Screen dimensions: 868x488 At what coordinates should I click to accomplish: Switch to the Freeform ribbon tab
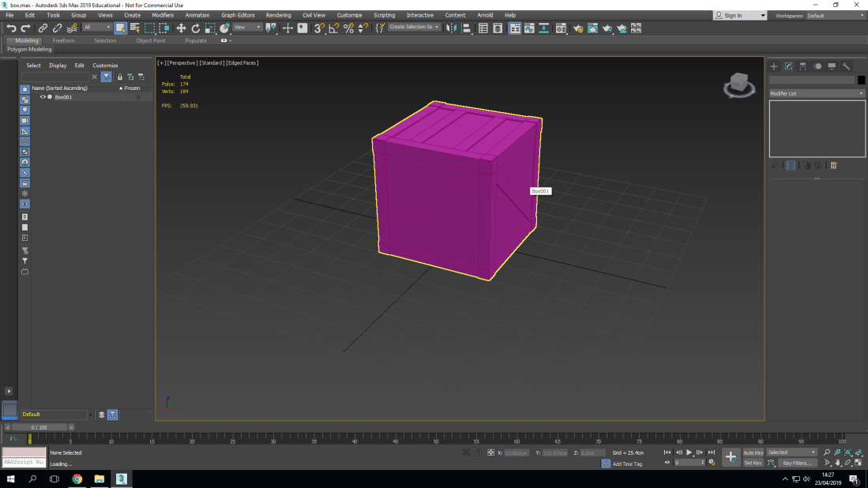(64, 40)
